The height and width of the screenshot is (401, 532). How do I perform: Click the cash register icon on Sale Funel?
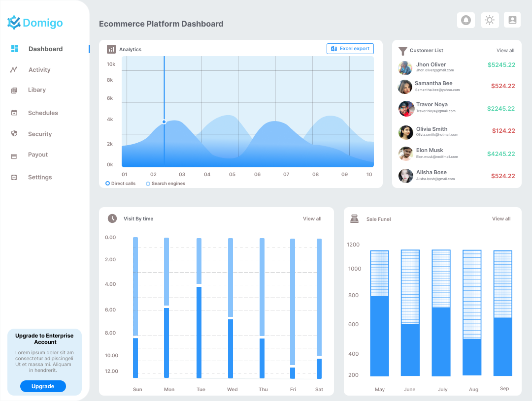[x=355, y=218]
